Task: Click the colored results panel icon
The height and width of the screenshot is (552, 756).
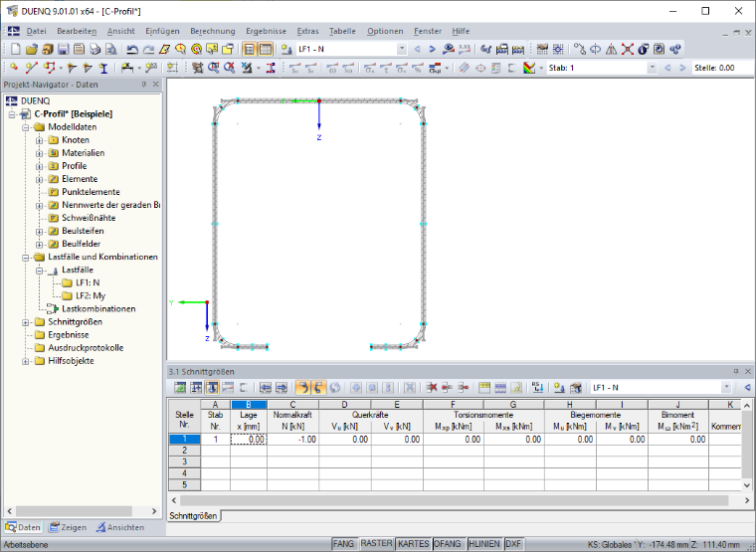Action: click(x=529, y=68)
